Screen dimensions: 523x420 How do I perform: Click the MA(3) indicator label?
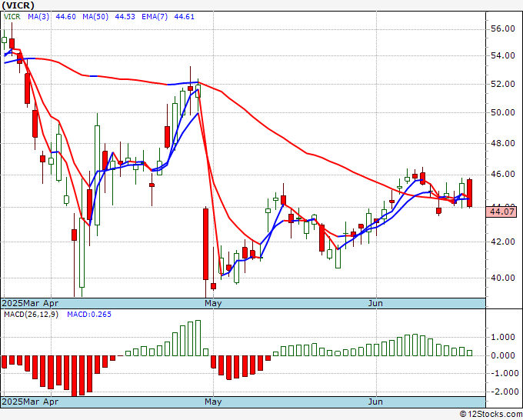[38, 17]
